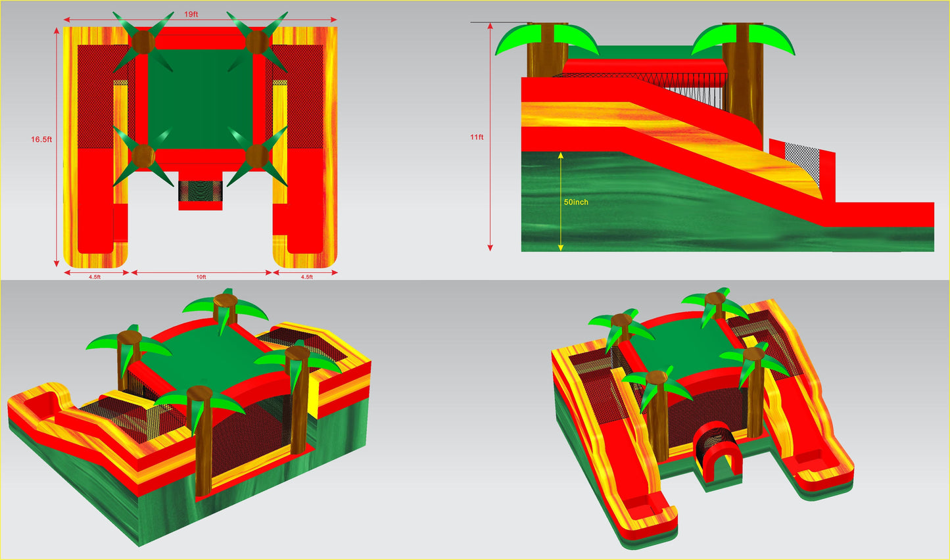Select the left 4.5ft slide width label
Screen dimensions: 950x560
[95, 277]
